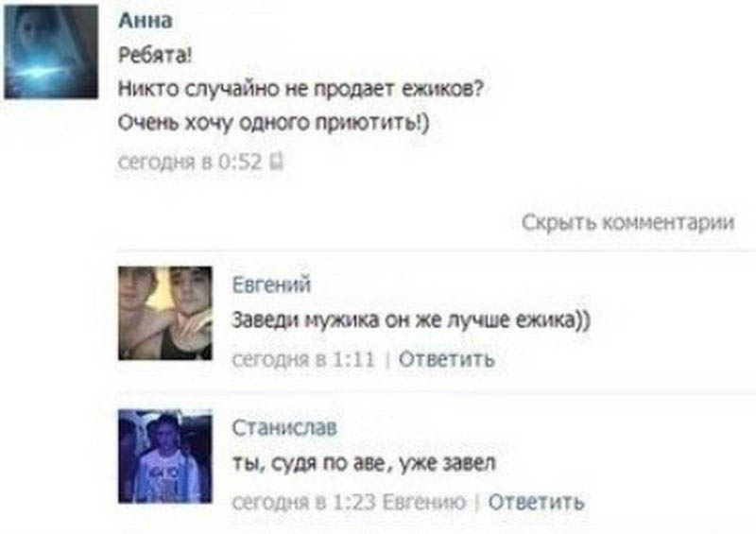Open Евгений's avatar photo
The width and height of the screenshot is (756, 534).
pos(164,313)
